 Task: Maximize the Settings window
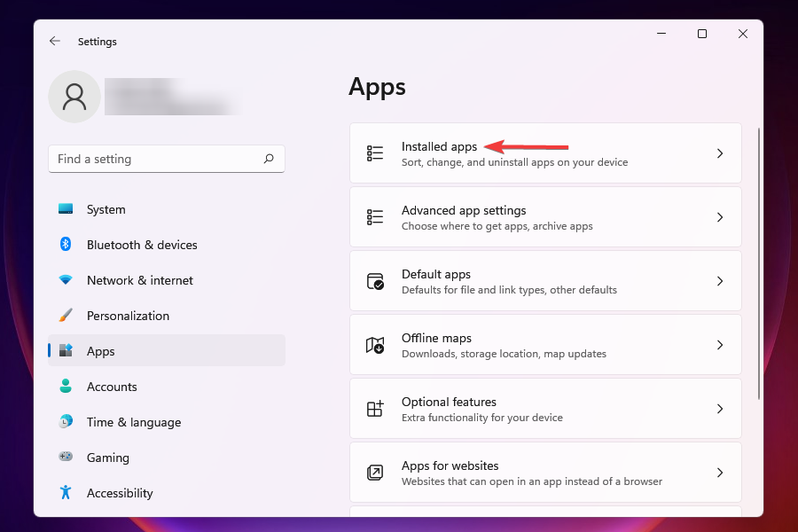702,34
